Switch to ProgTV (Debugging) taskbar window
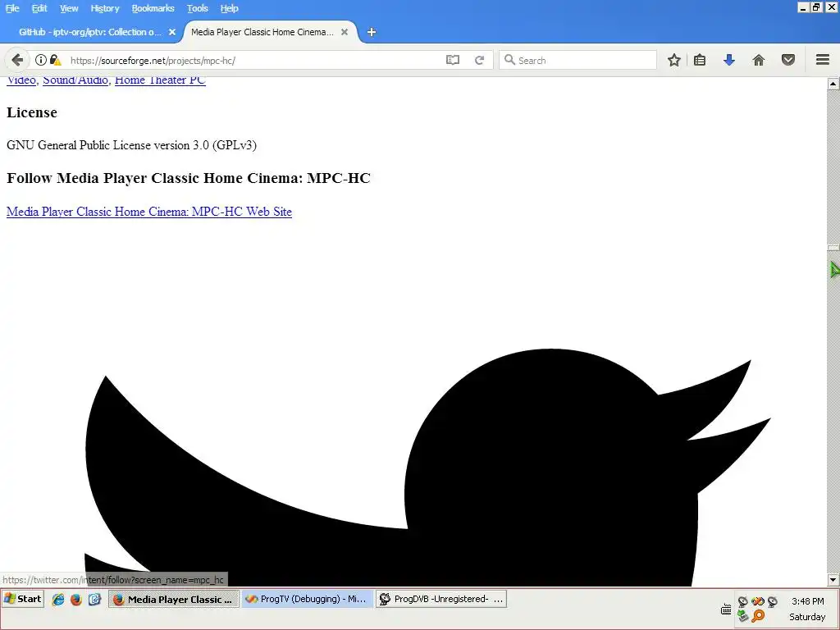Viewport: 840px width, 630px height. pos(308,599)
